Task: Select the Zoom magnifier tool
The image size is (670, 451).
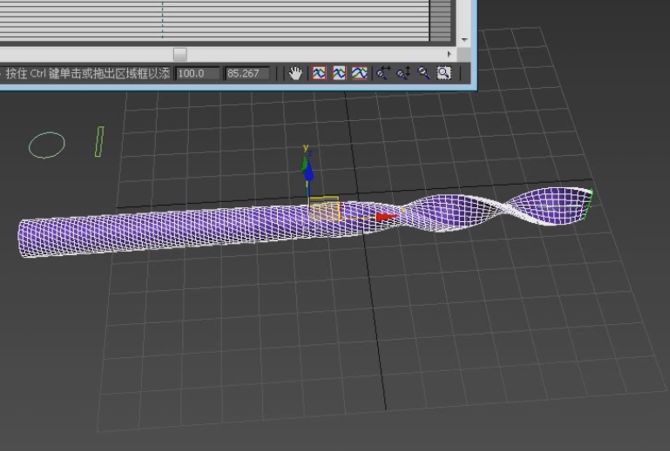Action: (424, 73)
